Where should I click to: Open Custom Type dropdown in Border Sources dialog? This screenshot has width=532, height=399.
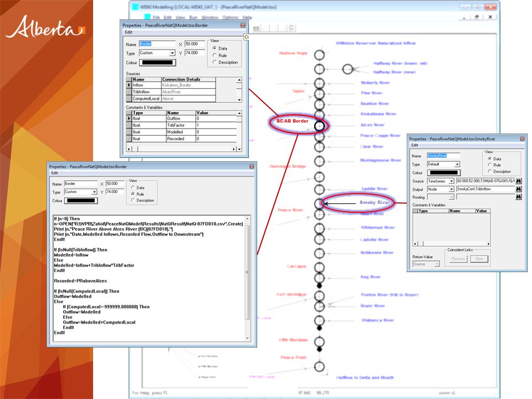(172, 53)
